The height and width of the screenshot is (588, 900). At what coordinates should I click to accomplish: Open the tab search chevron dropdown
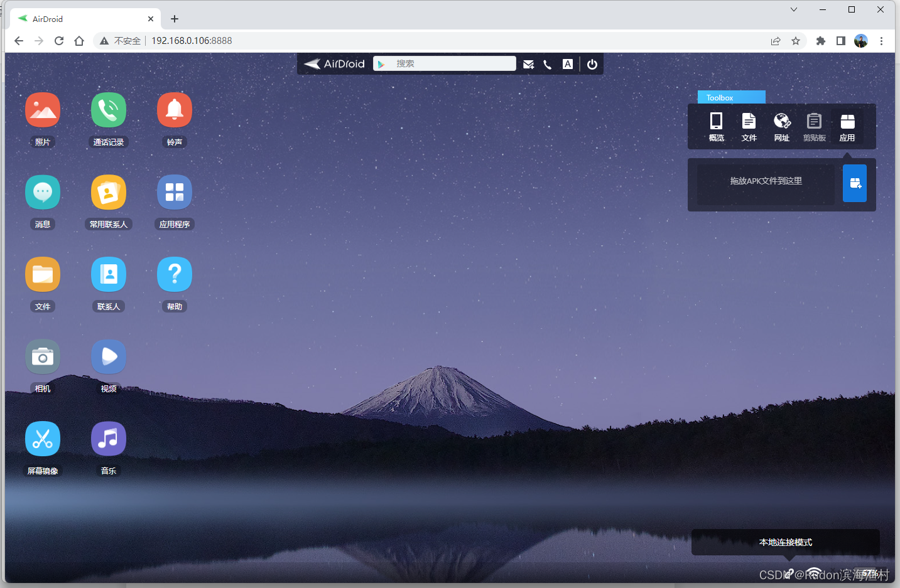click(794, 9)
